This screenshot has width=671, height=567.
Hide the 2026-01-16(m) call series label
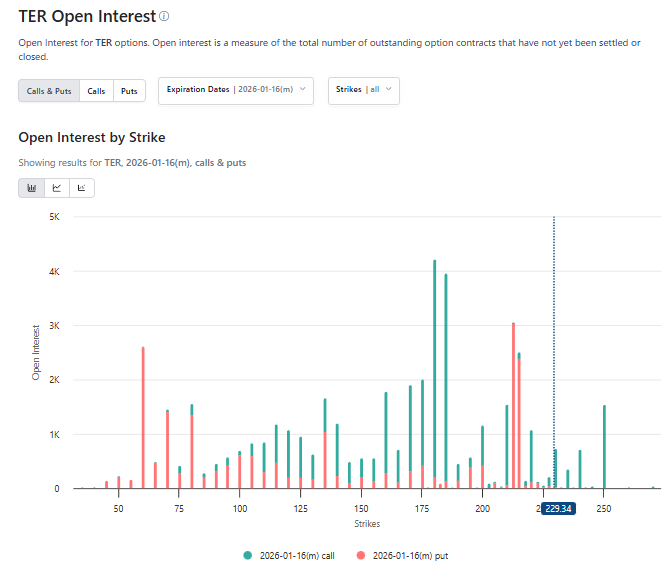click(298, 554)
